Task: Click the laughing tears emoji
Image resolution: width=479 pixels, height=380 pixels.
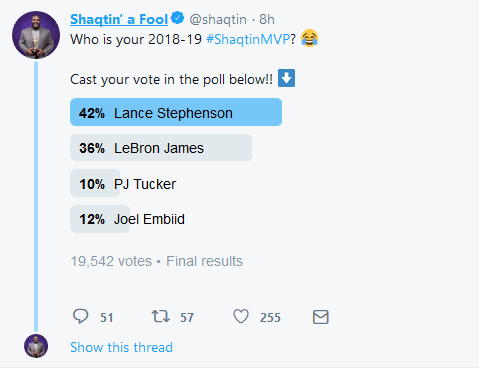Action: coord(309,38)
